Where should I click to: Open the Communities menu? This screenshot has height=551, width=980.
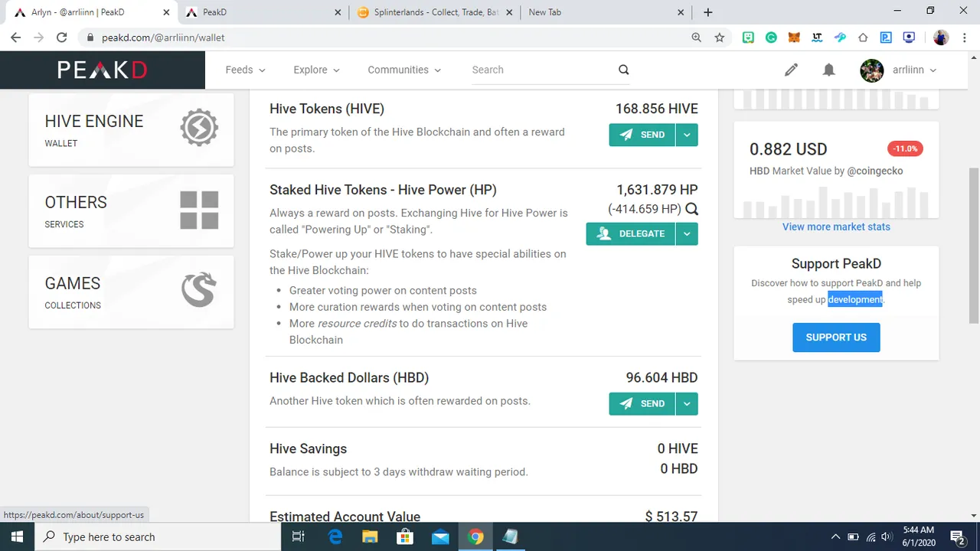tap(404, 70)
